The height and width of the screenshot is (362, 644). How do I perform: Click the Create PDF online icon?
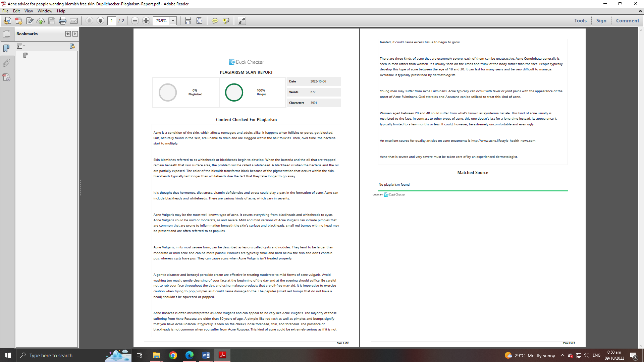(x=18, y=21)
